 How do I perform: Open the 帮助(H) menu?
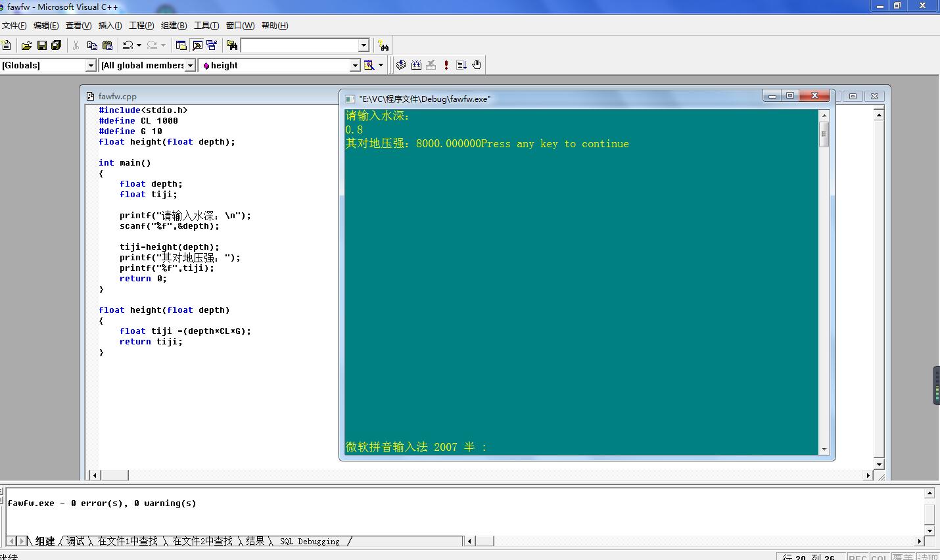275,26
